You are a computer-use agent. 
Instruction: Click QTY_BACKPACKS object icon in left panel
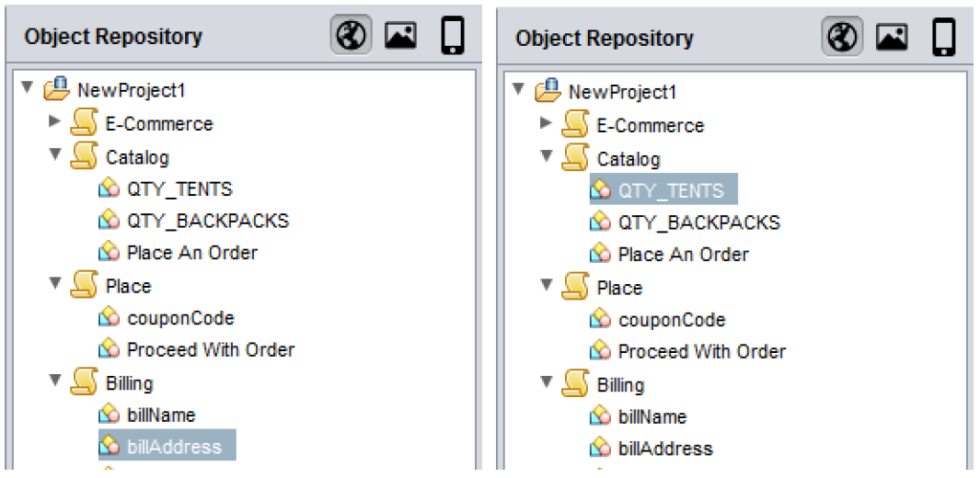[110, 221]
